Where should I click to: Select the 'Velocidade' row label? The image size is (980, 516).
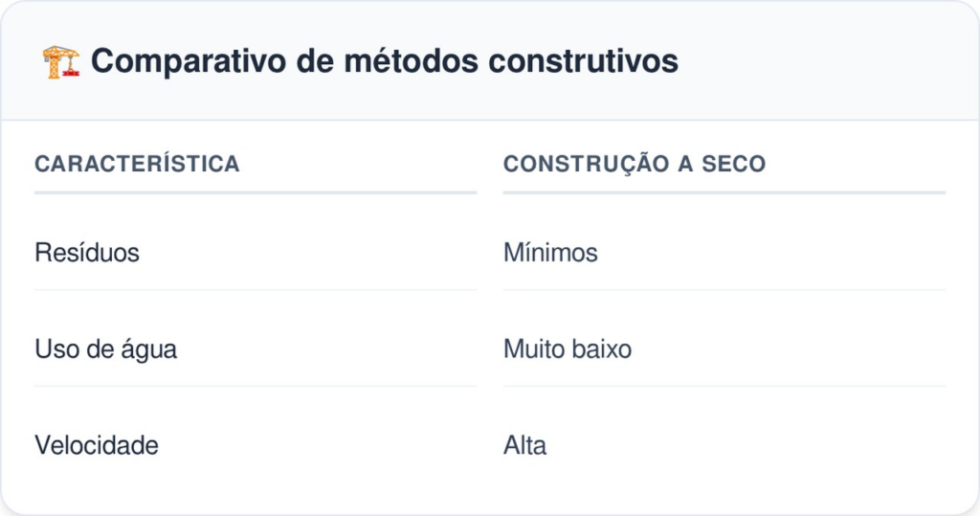[97, 445]
